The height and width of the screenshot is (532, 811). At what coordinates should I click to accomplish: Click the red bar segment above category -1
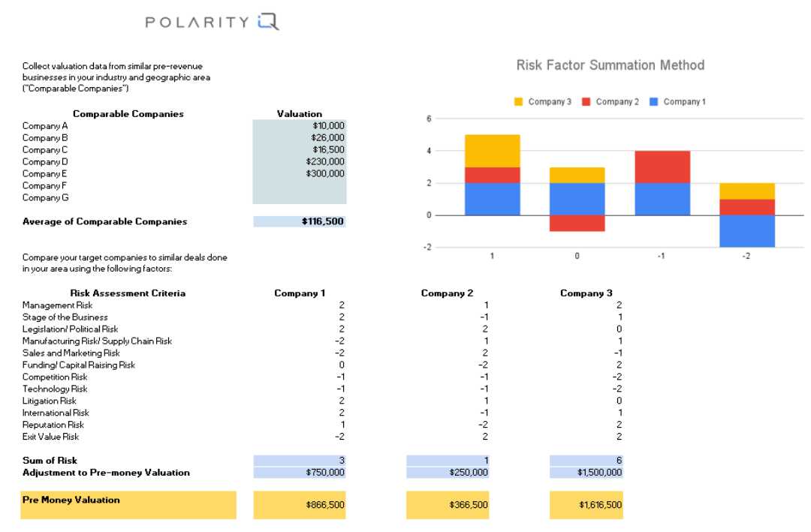pyautogui.click(x=662, y=167)
